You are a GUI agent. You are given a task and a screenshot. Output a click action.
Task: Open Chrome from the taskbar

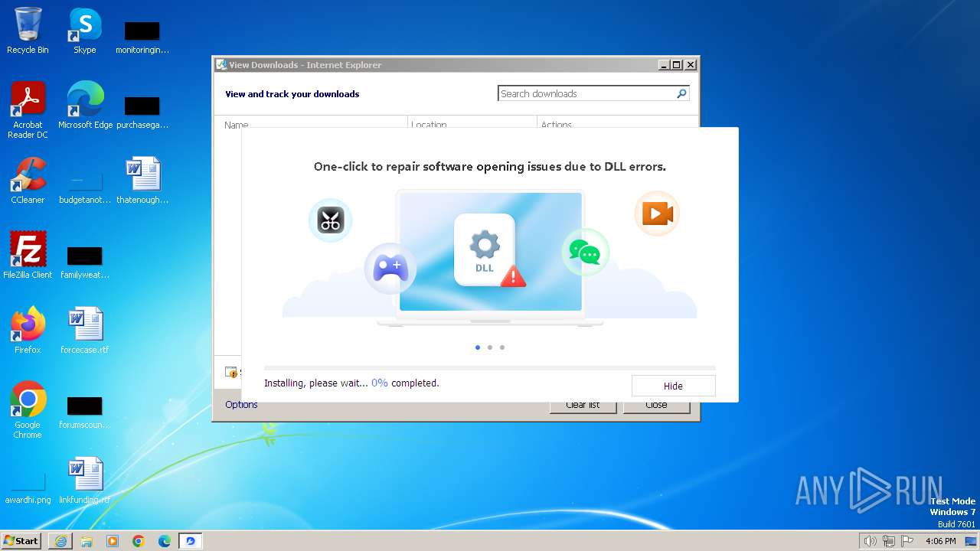139,541
